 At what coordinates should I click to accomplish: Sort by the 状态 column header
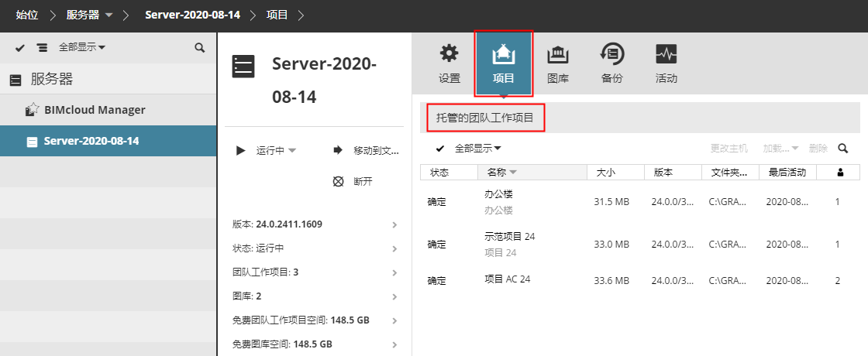[x=449, y=173]
